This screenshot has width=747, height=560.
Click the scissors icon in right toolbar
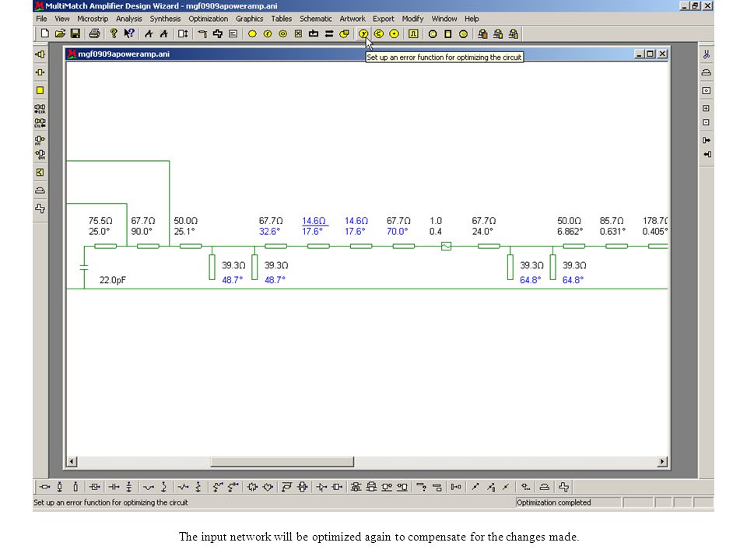pos(706,54)
